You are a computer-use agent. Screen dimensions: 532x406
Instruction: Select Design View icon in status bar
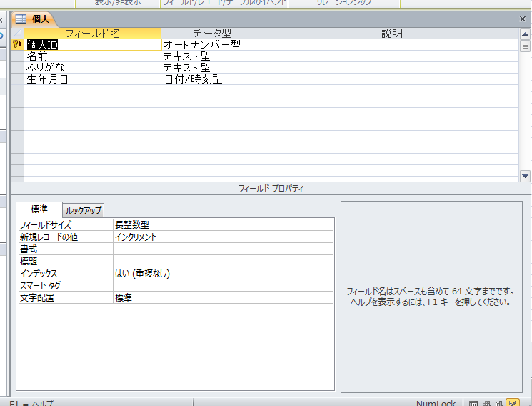pos(513,403)
